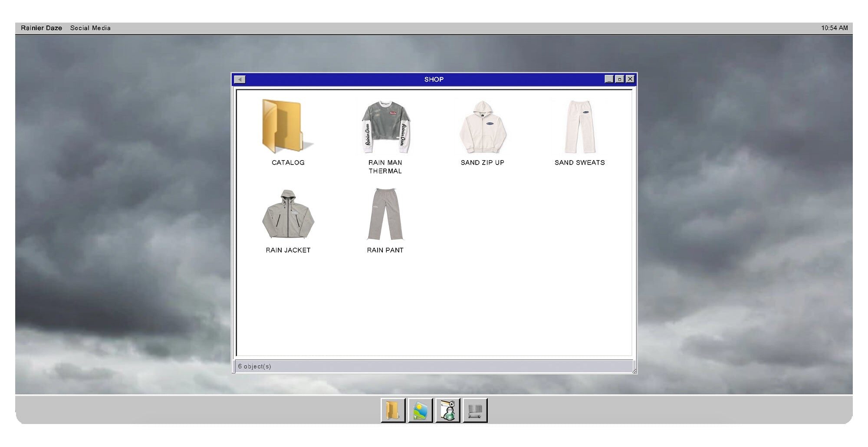Select the "SAND ZIP UP" label

point(483,163)
